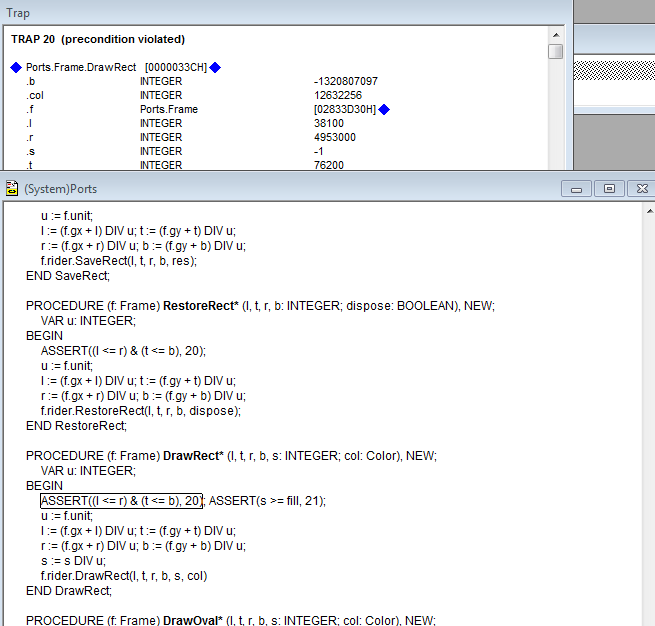Click the Trap window scrollbar thumb
This screenshot has width=655, height=626.
point(555,52)
